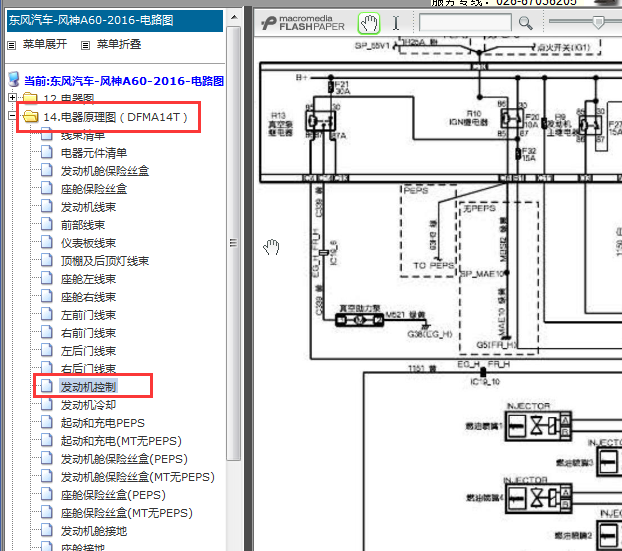
Task: Click the page icon beside 电器元件清单
Action: pos(47,152)
